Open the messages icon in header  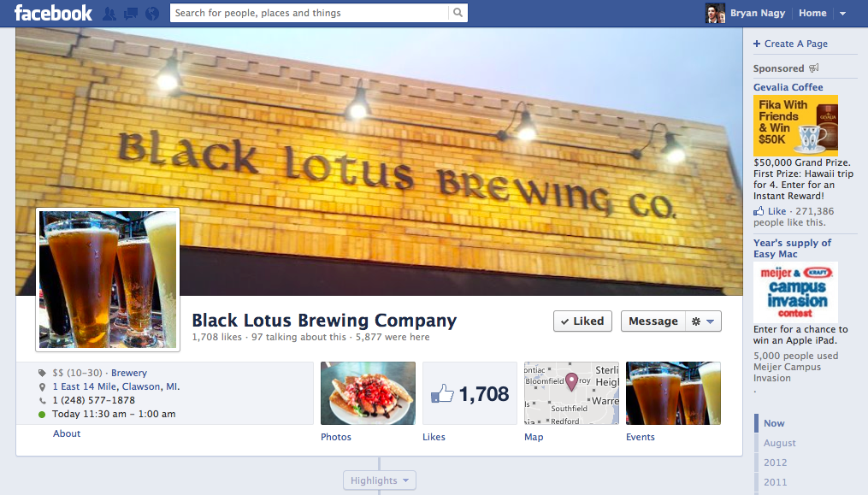tap(131, 14)
